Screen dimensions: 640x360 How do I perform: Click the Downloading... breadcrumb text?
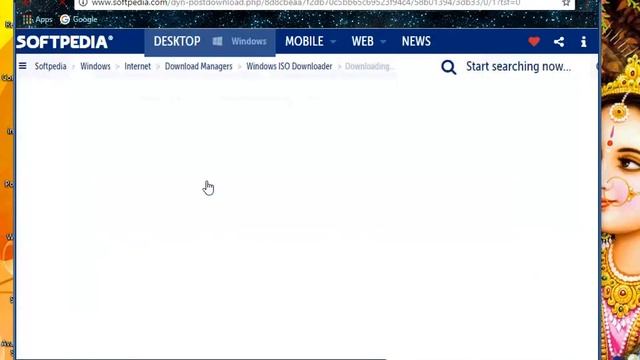[x=369, y=66]
